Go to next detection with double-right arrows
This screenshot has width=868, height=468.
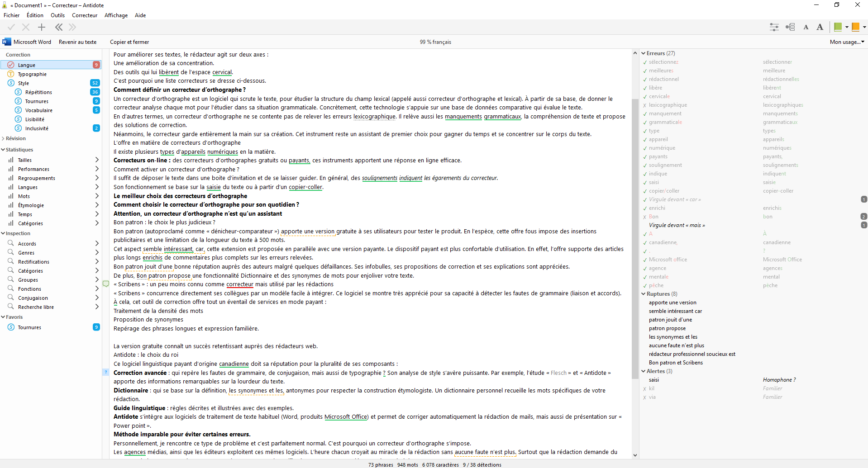coord(72,27)
